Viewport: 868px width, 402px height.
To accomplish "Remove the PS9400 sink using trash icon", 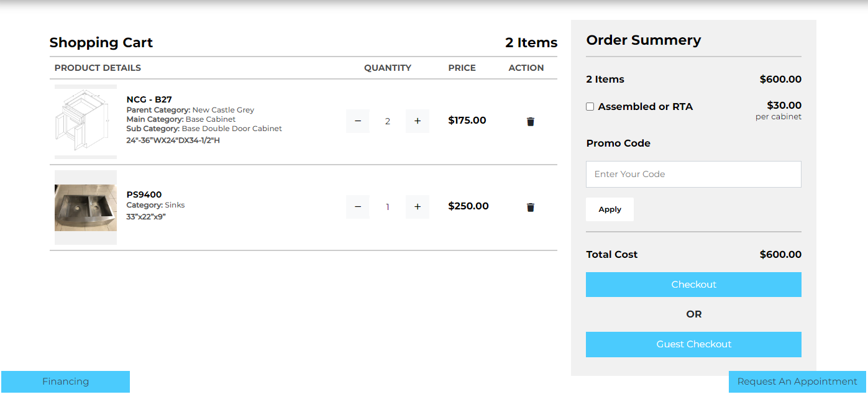I will 530,208.
